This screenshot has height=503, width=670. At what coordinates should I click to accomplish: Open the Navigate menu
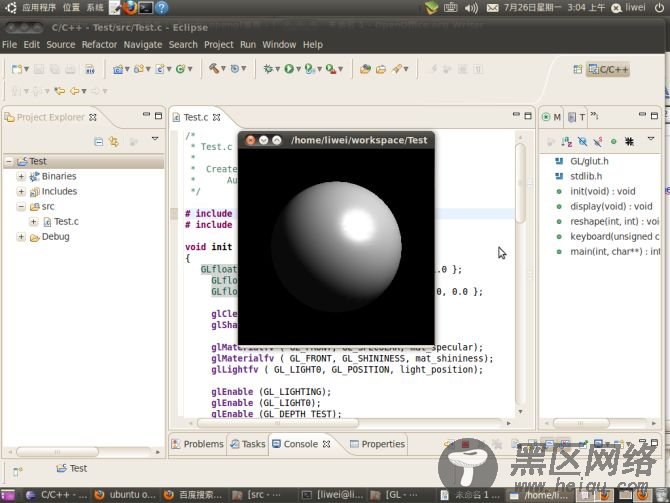(143, 44)
